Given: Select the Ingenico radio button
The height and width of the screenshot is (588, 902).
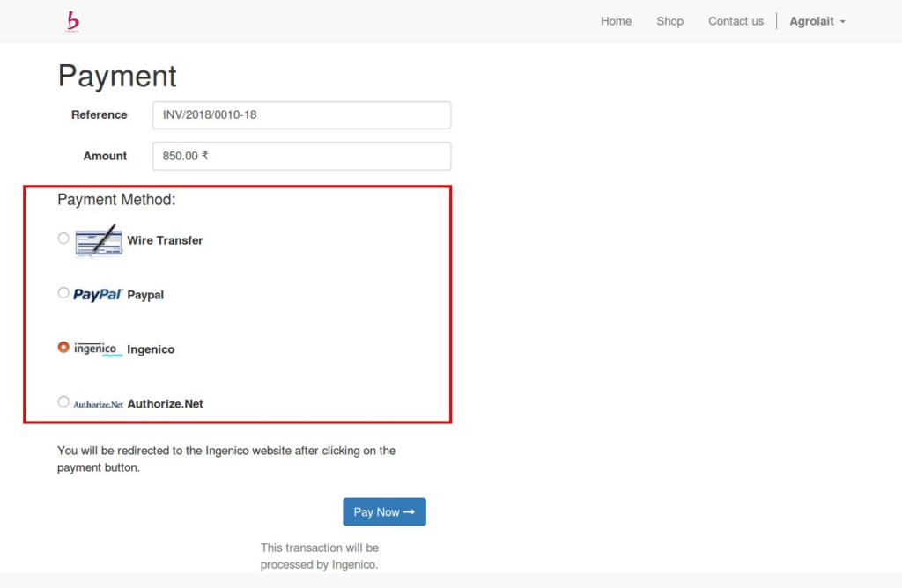Looking at the screenshot, I should pos(63,347).
